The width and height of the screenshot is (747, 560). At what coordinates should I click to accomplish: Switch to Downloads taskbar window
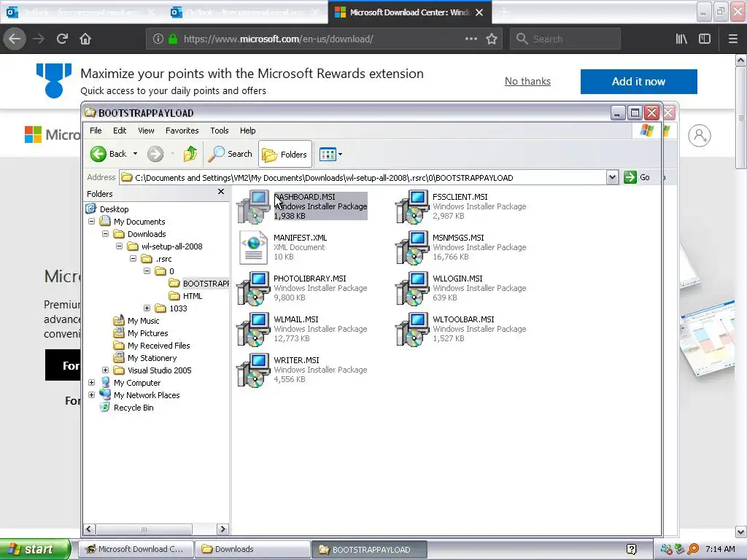tap(252, 549)
